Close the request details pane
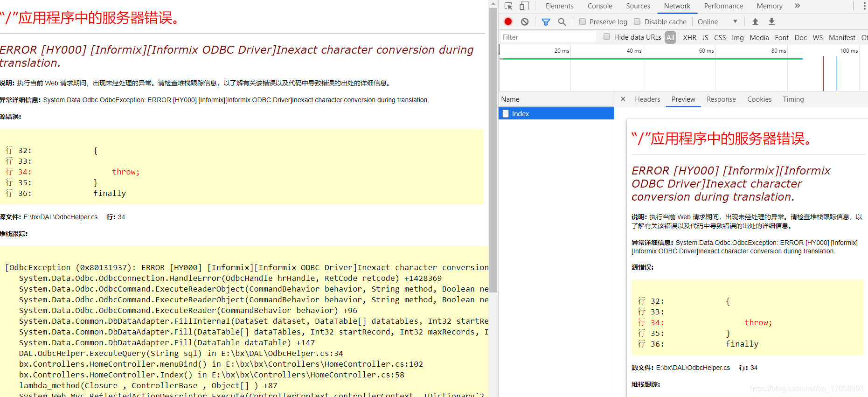Viewport: 868px width, 397px height. click(x=623, y=99)
